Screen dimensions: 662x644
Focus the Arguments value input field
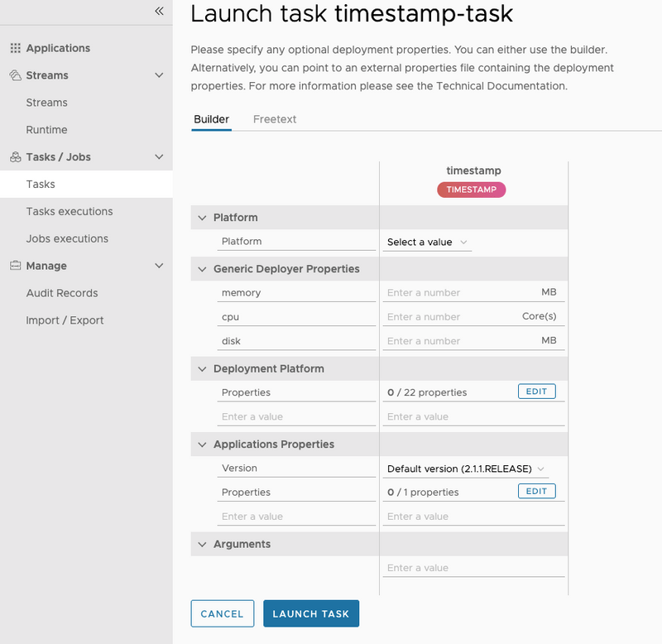(x=473, y=568)
